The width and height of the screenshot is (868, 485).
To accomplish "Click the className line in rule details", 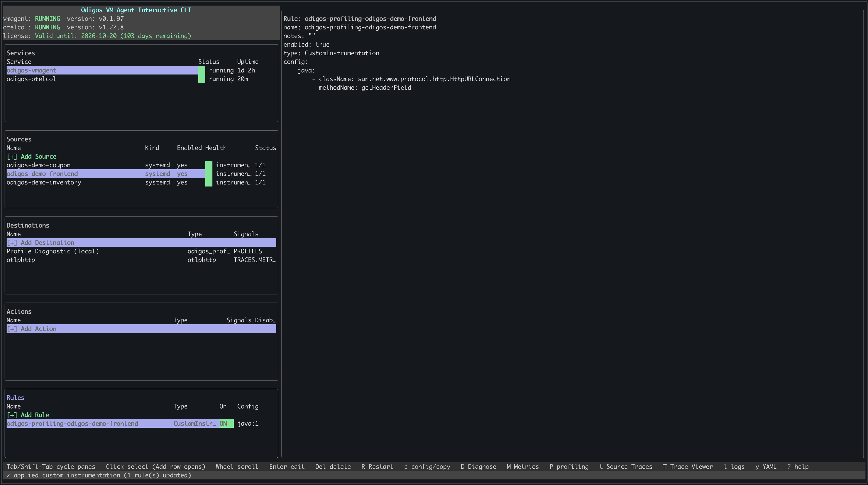I will [x=411, y=79].
